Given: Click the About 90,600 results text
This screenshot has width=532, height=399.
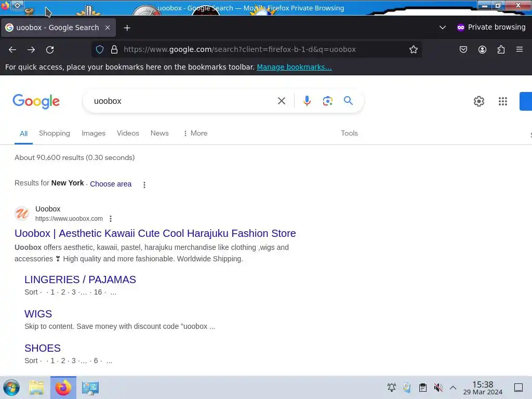Looking at the screenshot, I should click(x=75, y=158).
